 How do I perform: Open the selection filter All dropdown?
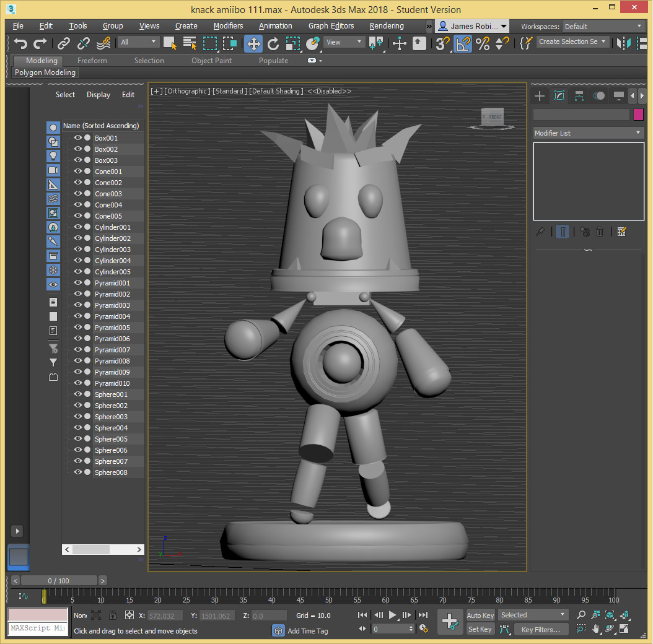coord(138,41)
